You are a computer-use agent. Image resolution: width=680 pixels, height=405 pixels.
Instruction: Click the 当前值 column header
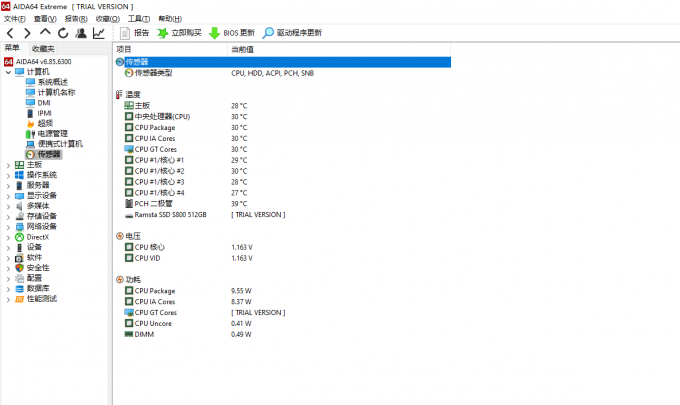[243, 49]
